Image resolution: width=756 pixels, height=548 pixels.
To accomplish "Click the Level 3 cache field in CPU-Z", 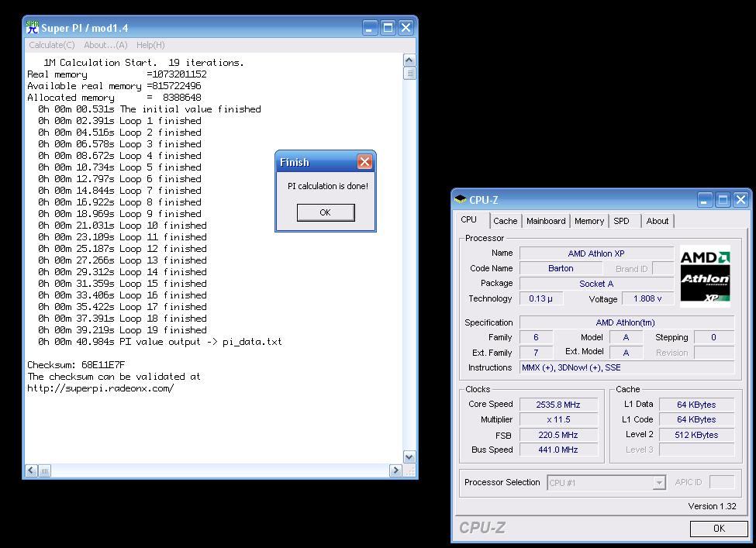I will click(x=696, y=450).
